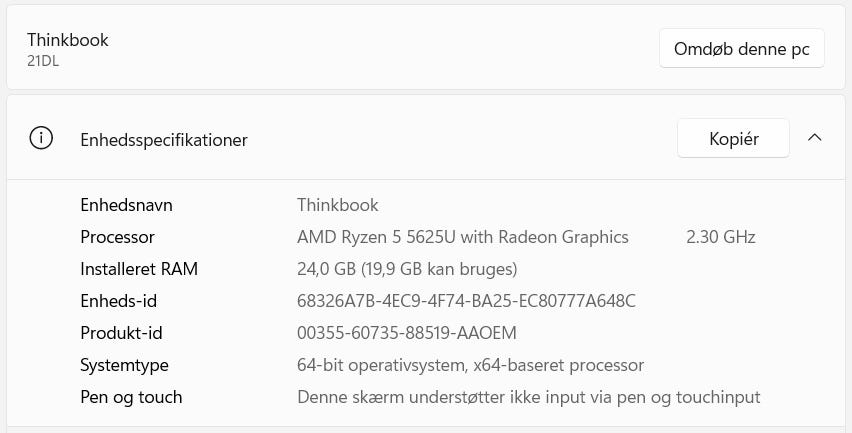The image size is (852, 433).
Task: Click Omdøb denne pc button
Action: (x=741, y=48)
